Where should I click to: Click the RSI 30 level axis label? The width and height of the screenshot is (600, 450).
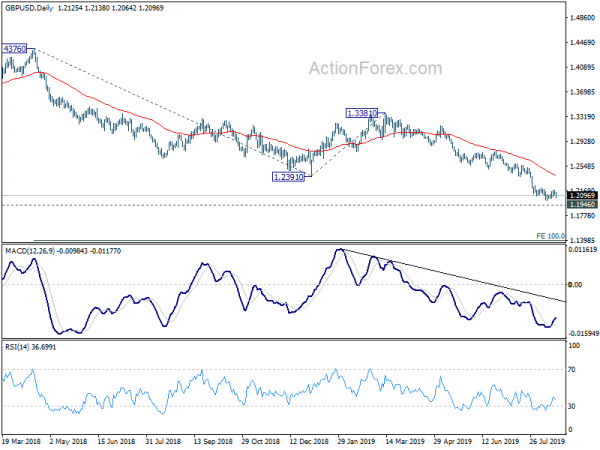572,406
